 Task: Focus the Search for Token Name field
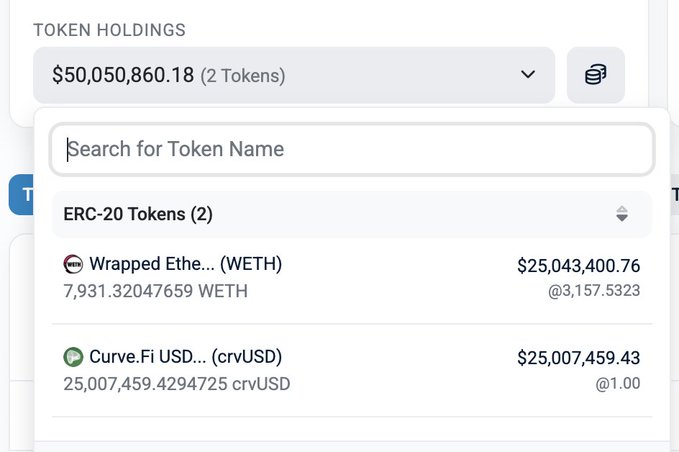352,150
